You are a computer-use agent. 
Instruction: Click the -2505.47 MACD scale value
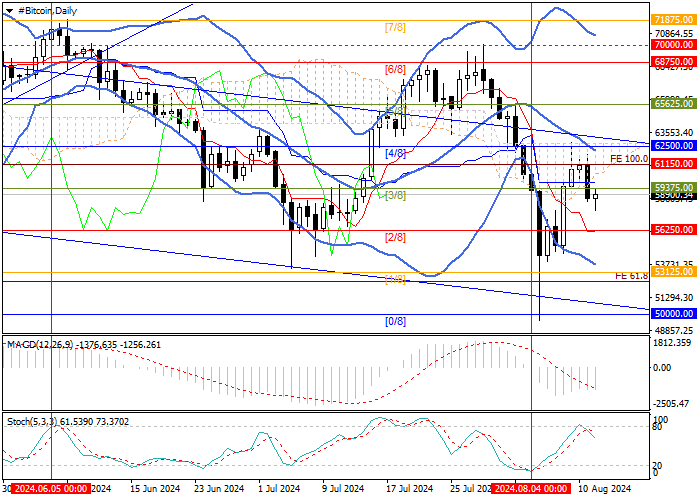[x=671, y=404]
